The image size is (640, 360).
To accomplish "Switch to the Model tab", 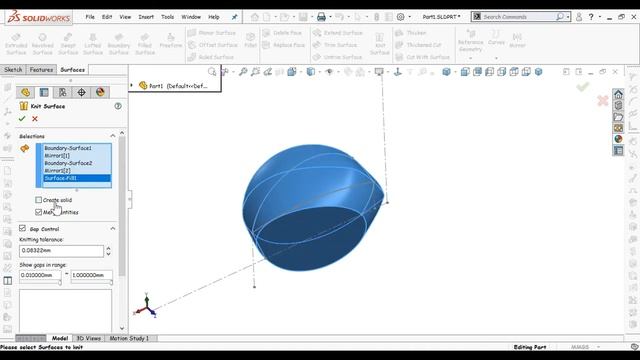I will 60,338.
